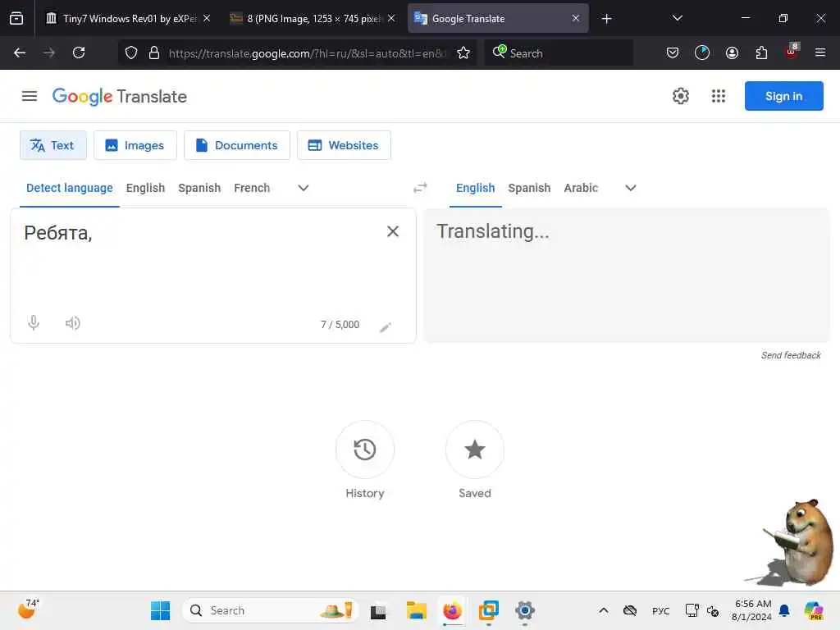Go back with the browser back arrow

tap(20, 52)
